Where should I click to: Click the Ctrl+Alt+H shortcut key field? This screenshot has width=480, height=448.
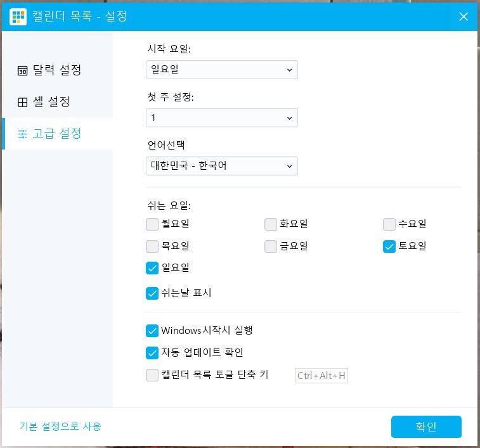(321, 376)
